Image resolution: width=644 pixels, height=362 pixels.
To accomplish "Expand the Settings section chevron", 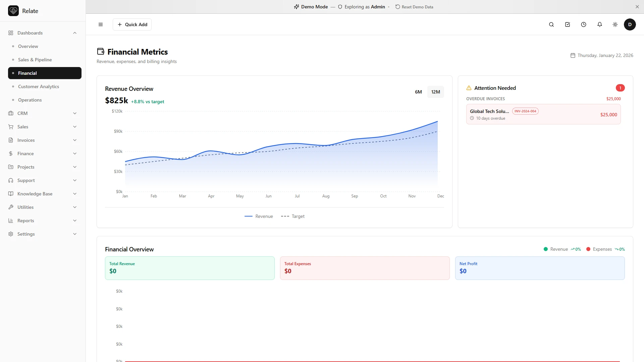I will pos(75,234).
